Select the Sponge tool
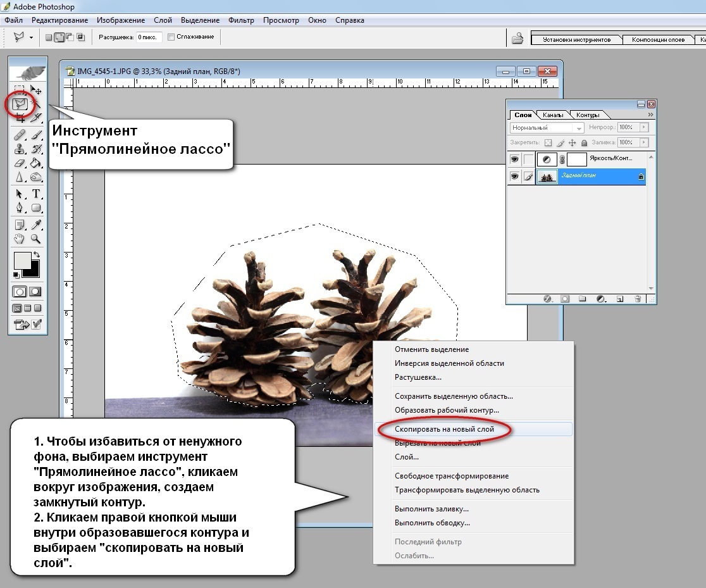Viewport: 706px width, 588px height. tap(36, 177)
